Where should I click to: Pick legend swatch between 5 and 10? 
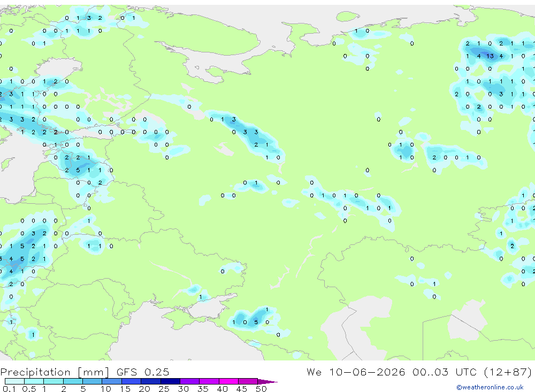tap(93, 381)
